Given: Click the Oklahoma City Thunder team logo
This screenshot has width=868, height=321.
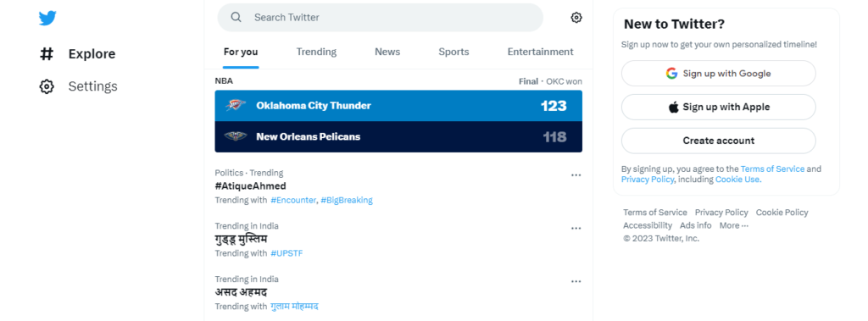Looking at the screenshot, I should pos(236,105).
